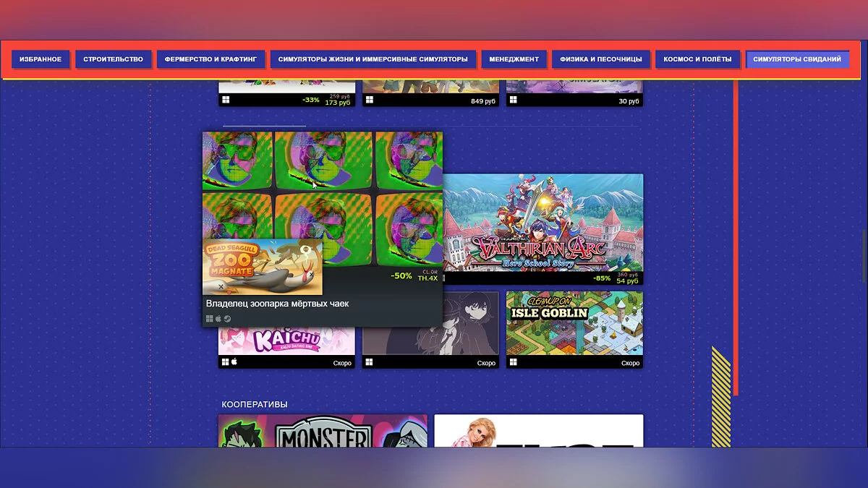Click the Dead Seagull Zoo Magnate thumbnail
The height and width of the screenshot is (488, 868).
click(x=263, y=267)
